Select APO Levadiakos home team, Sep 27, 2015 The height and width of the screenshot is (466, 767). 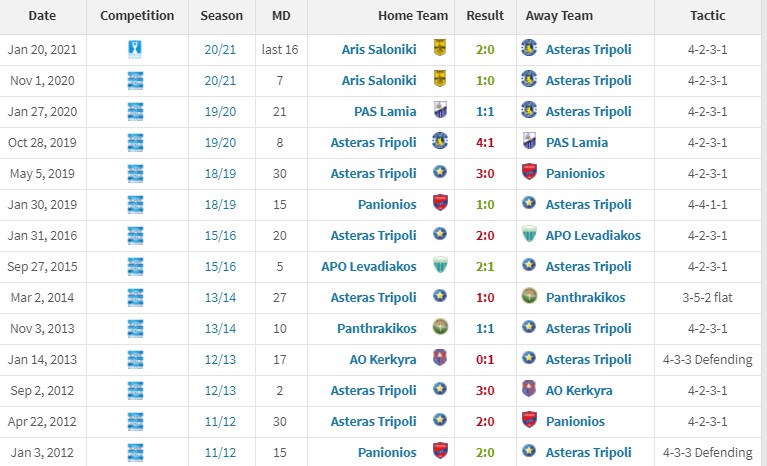(369, 266)
